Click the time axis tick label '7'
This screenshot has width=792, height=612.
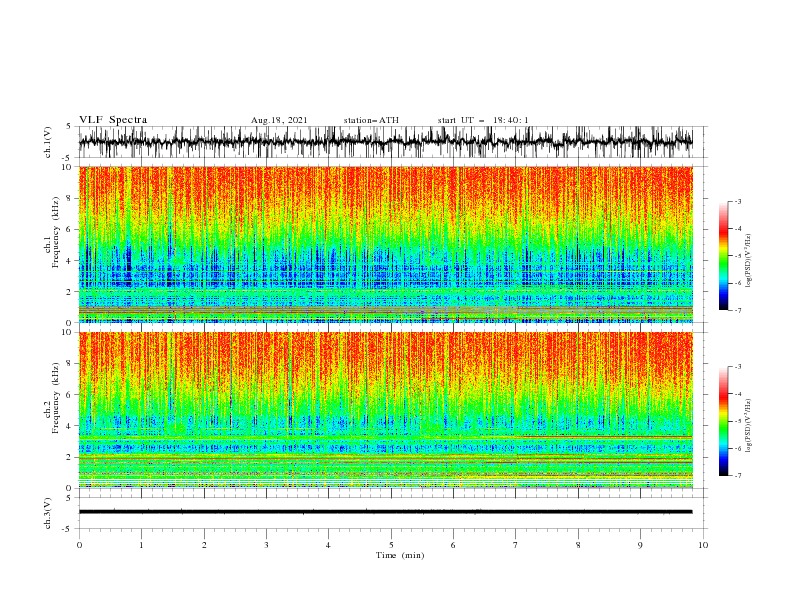tap(516, 545)
